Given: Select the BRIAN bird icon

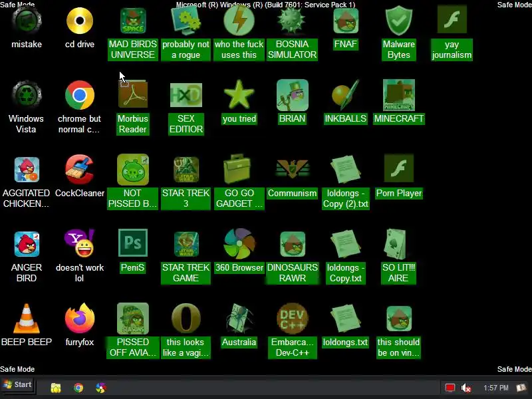Looking at the screenshot, I should (292, 95).
